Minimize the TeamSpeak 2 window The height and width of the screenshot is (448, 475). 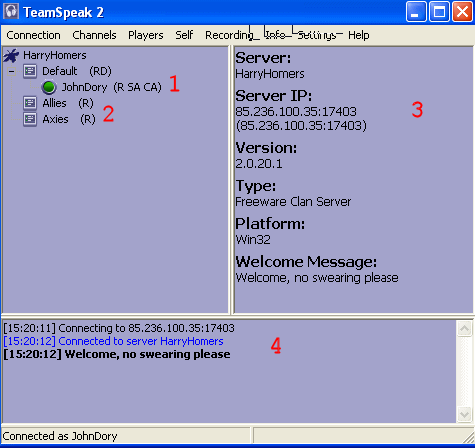[416, 12]
